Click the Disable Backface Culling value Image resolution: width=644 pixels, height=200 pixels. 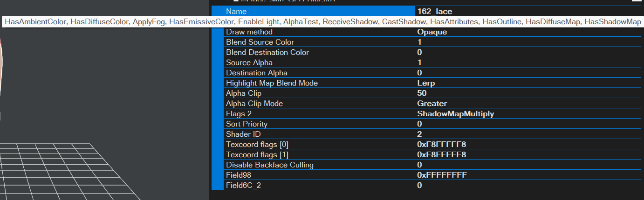pos(529,165)
